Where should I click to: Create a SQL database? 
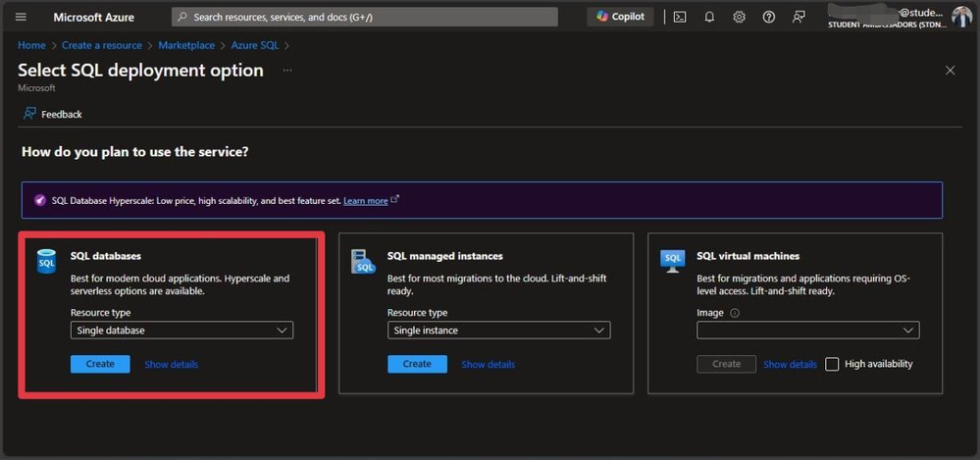point(100,364)
